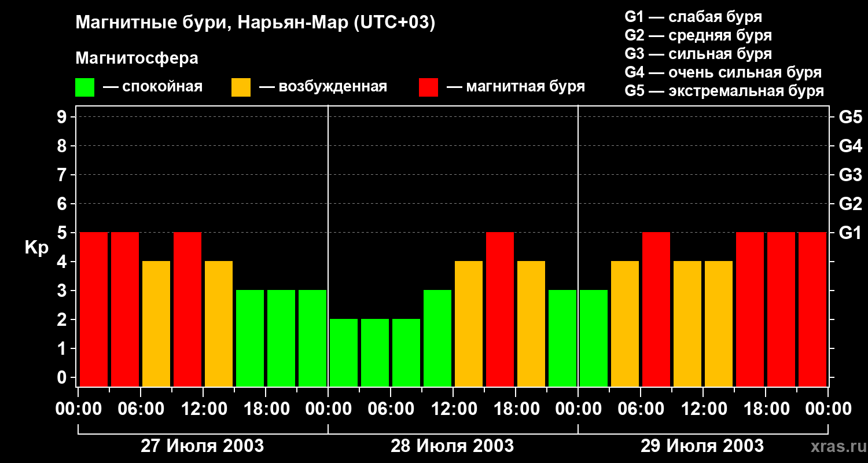Select the yellow bar for 28 Июля 12:00–15:00
Screen dimensions: 868x463
[x=469, y=324]
